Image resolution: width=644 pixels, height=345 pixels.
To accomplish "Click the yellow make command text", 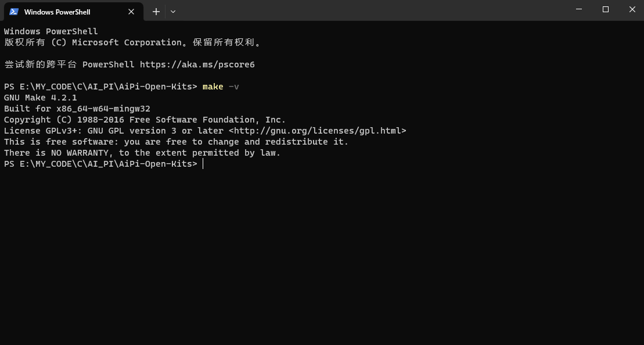I will click(x=213, y=87).
